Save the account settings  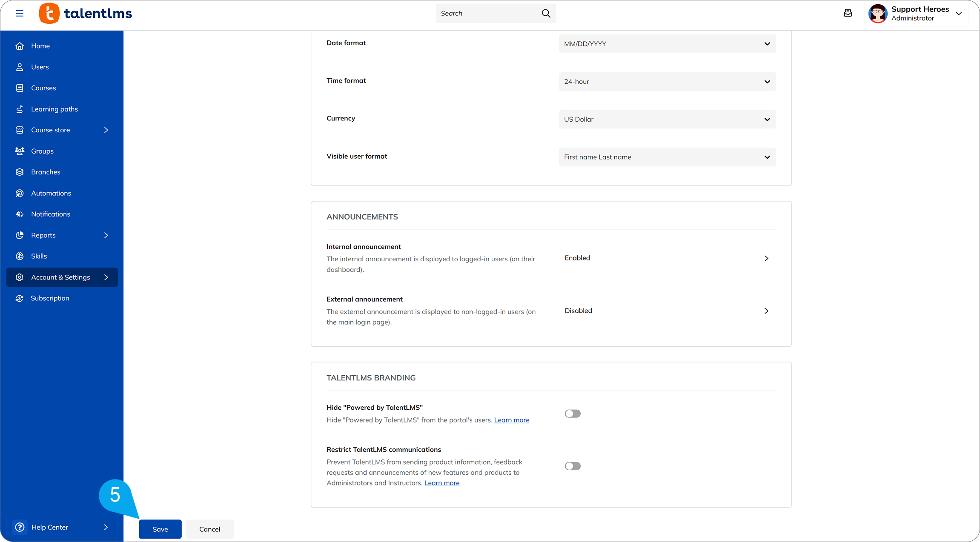coord(160,529)
